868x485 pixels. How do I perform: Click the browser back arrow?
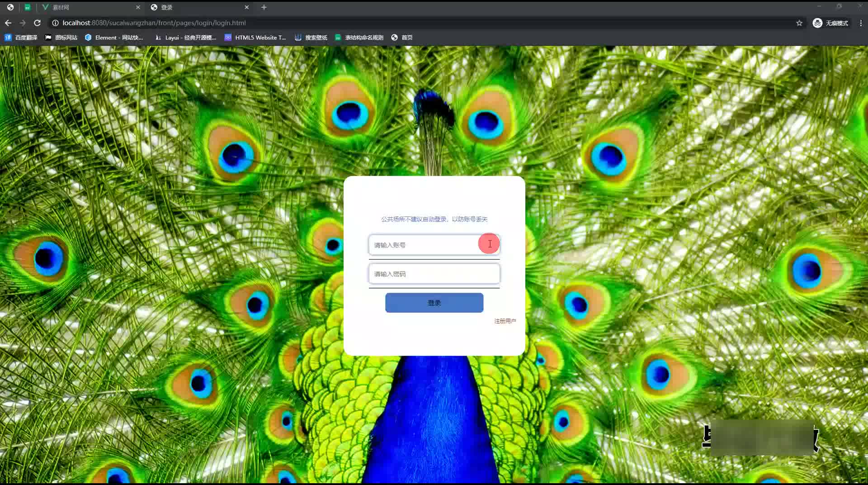(8, 23)
